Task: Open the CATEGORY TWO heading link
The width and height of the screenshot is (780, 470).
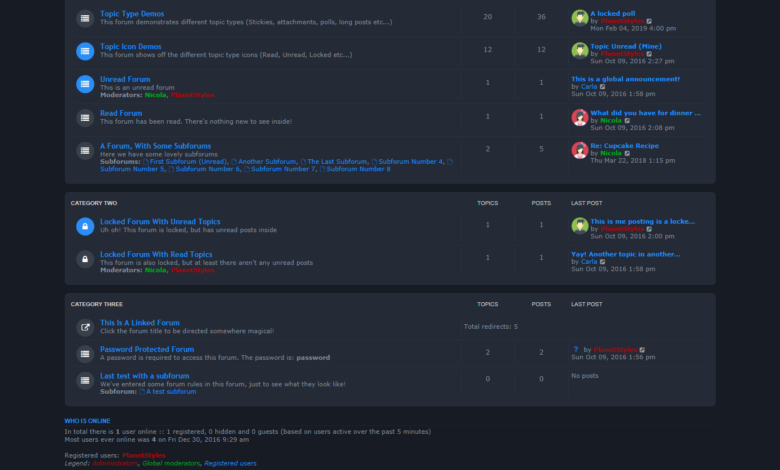Action: 94,203
